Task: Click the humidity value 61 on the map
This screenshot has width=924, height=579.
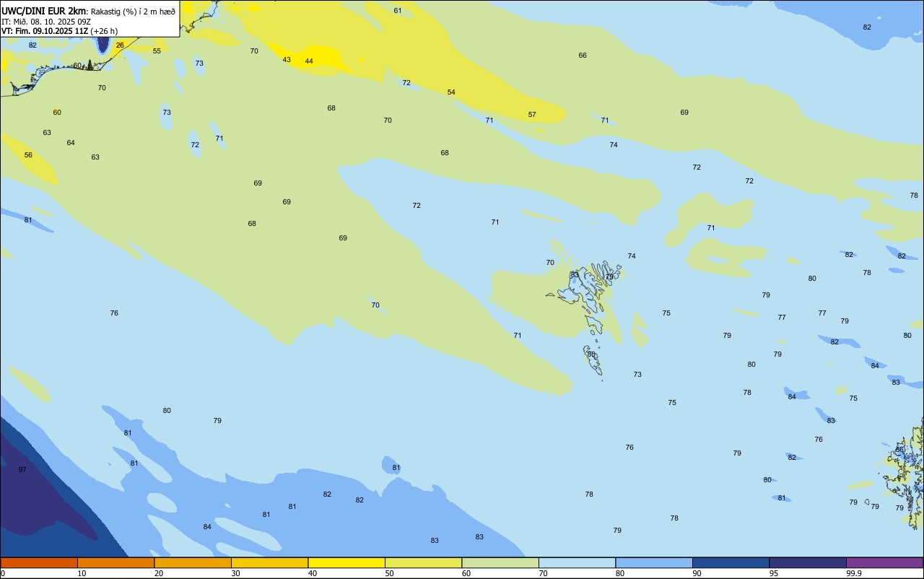Action: 398,10
